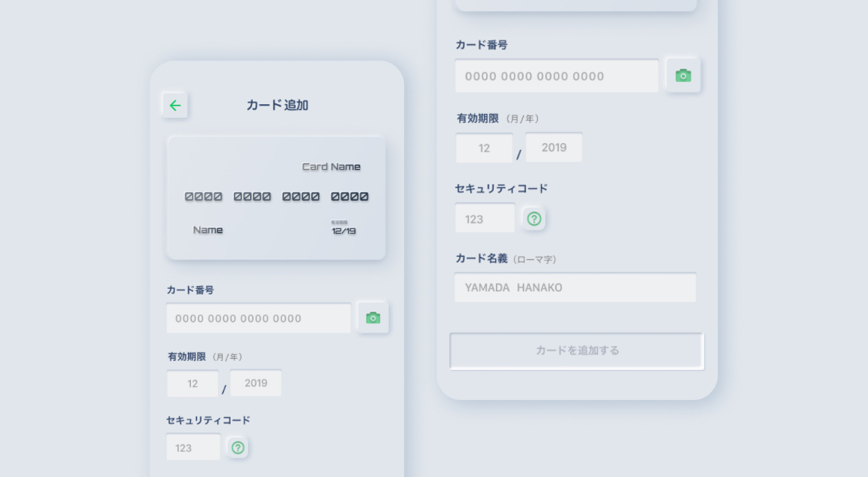This screenshot has height=477, width=868.
Task: Tap the camera scan icon under the card preview
Action: pos(373,318)
